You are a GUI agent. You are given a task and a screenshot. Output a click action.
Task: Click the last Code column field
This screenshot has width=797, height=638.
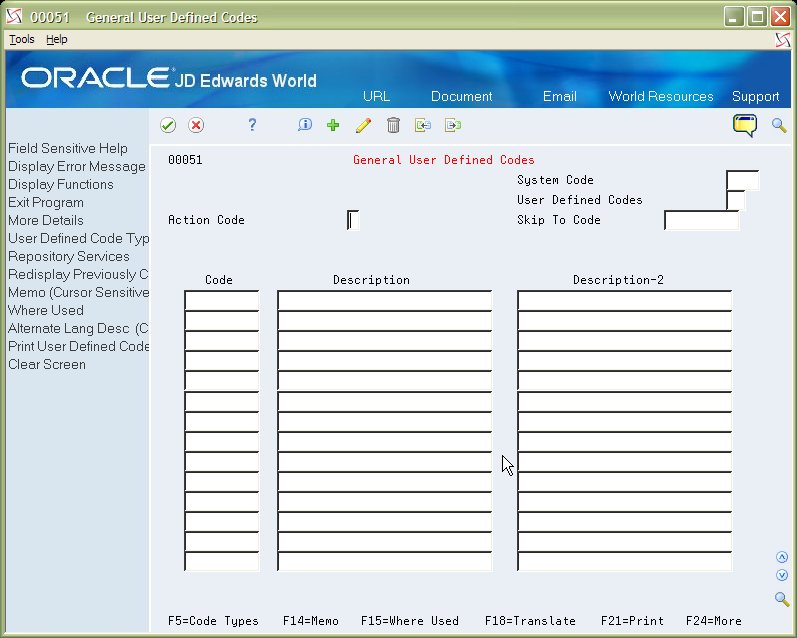pos(222,561)
